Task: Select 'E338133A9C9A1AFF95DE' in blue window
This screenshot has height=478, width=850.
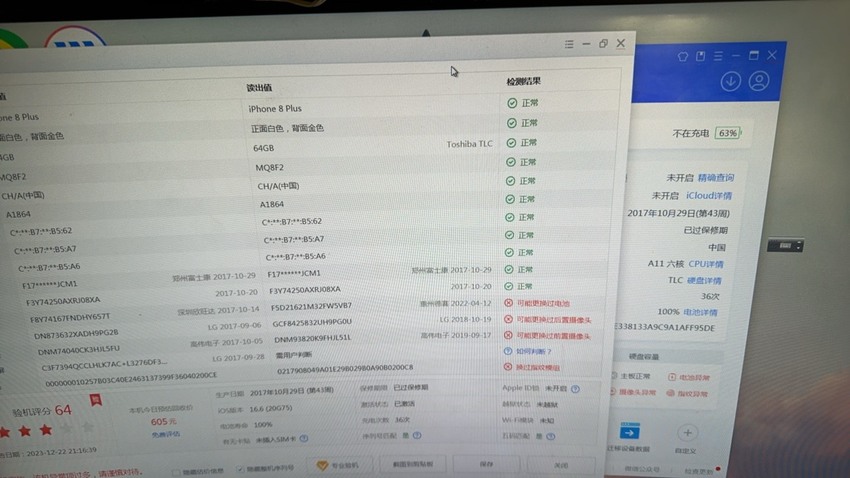Action: pos(665,328)
